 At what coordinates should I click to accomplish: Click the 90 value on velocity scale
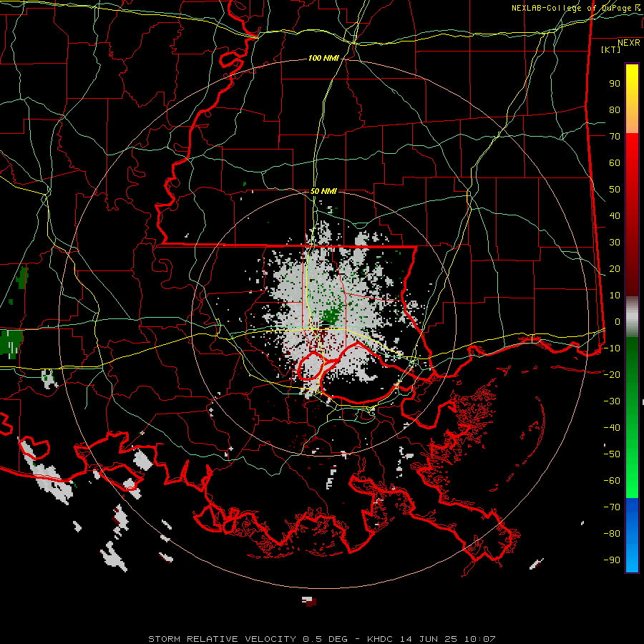pyautogui.click(x=615, y=84)
